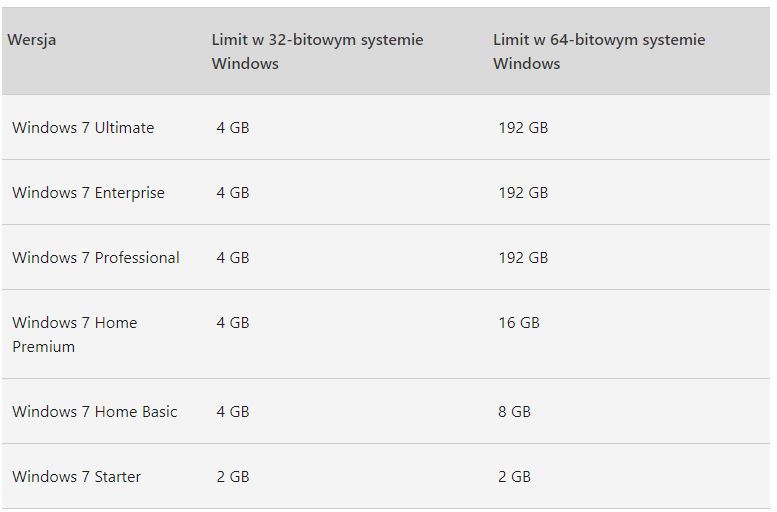This screenshot has width=777, height=512.
Task: Select the 32-bit limit column header
Action: pyautogui.click(x=317, y=52)
